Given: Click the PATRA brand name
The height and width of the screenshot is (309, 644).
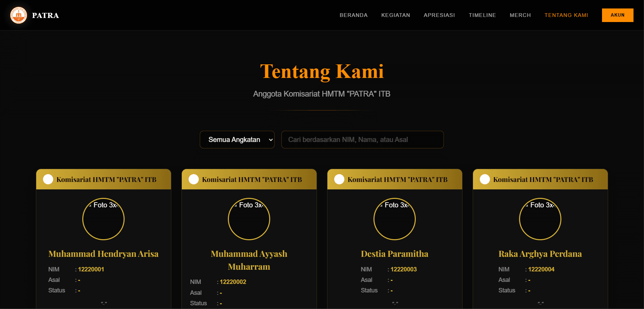Looking at the screenshot, I should [x=45, y=15].
